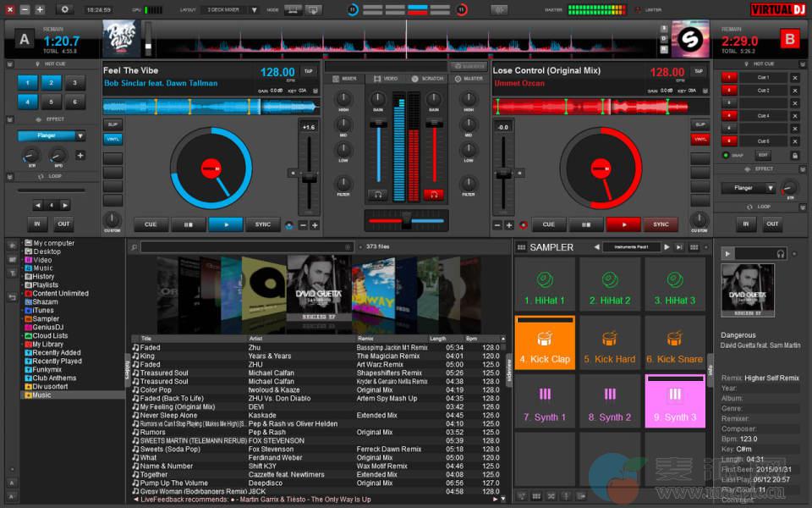Trigger the HiHat 2 sampler pad

610,288
